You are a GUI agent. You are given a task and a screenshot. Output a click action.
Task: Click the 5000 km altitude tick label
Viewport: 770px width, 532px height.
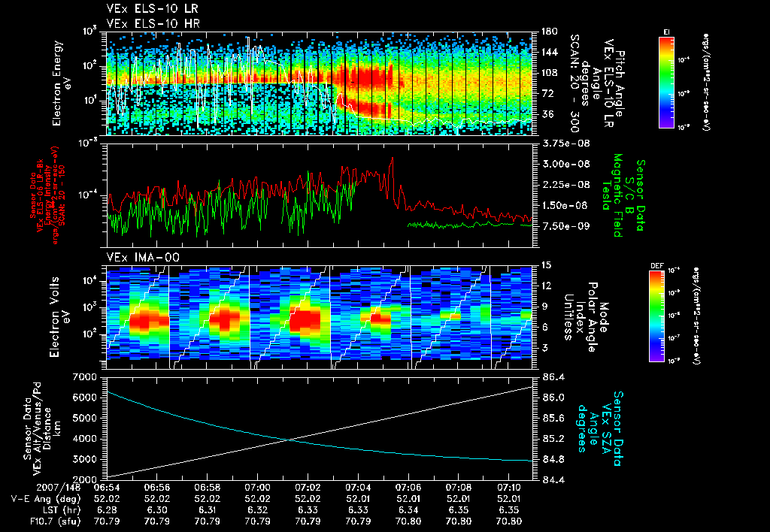coord(84,418)
